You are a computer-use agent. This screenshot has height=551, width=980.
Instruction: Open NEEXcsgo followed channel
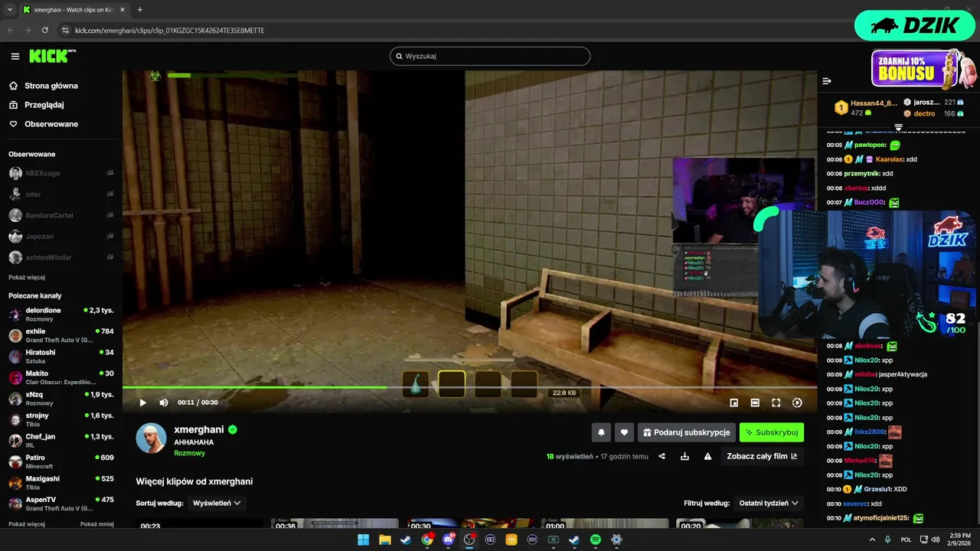click(x=61, y=173)
